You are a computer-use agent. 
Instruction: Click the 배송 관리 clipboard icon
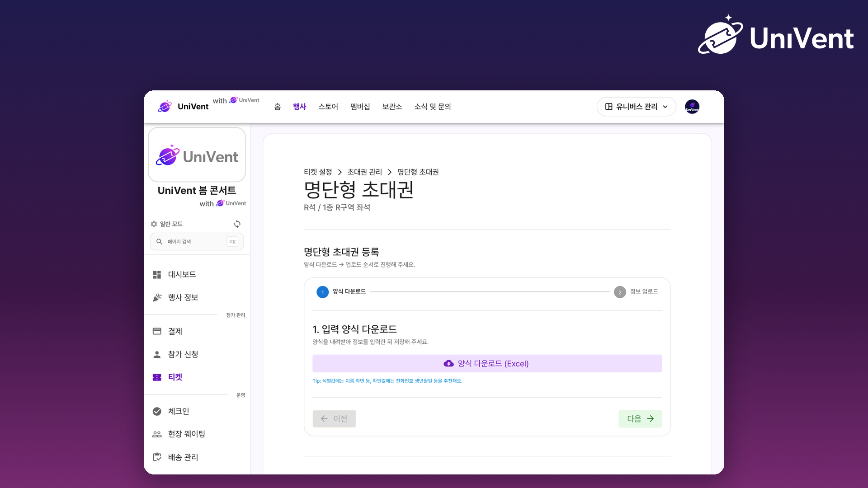157,457
